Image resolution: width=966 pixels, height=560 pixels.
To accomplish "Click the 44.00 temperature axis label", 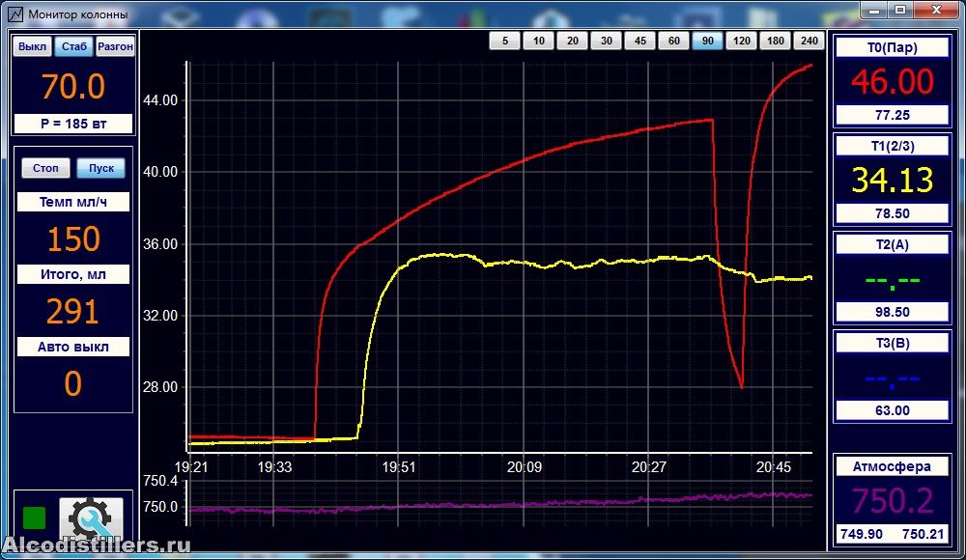I will tap(160, 99).
